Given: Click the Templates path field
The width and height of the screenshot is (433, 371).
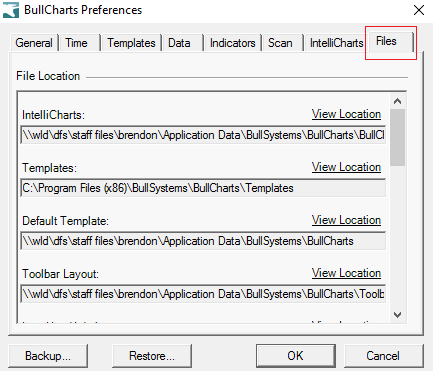Looking at the screenshot, I should pyautogui.click(x=203, y=188).
